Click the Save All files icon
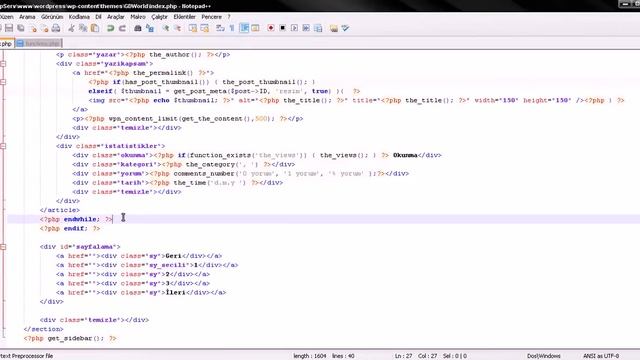The width and height of the screenshot is (640, 360). click(x=21, y=28)
